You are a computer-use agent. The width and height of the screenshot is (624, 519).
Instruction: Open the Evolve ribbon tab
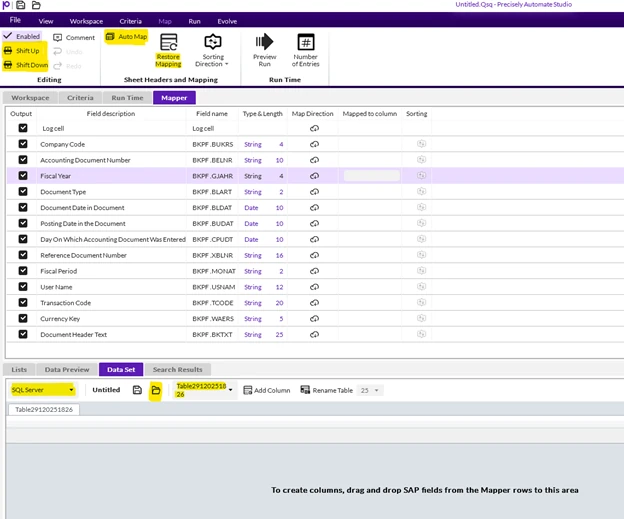pyautogui.click(x=227, y=21)
